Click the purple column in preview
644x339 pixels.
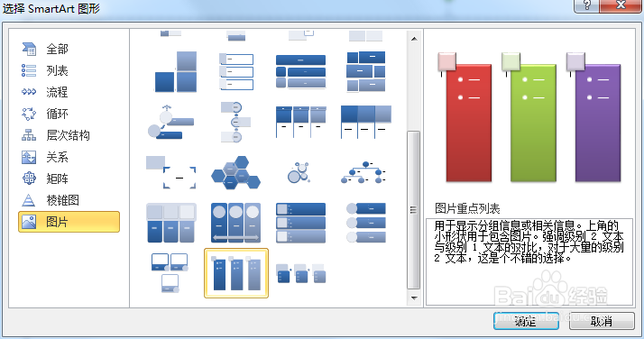[x=598, y=124]
